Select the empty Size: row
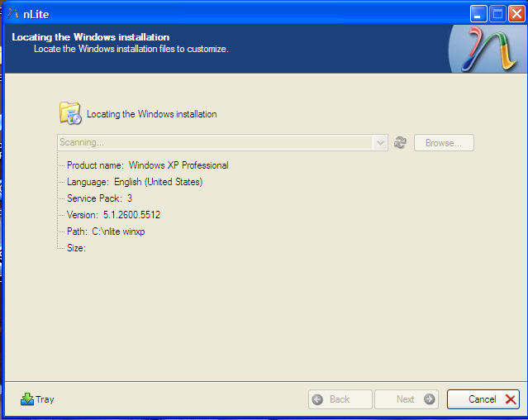Screen dimensions: 528x420 point(77,248)
